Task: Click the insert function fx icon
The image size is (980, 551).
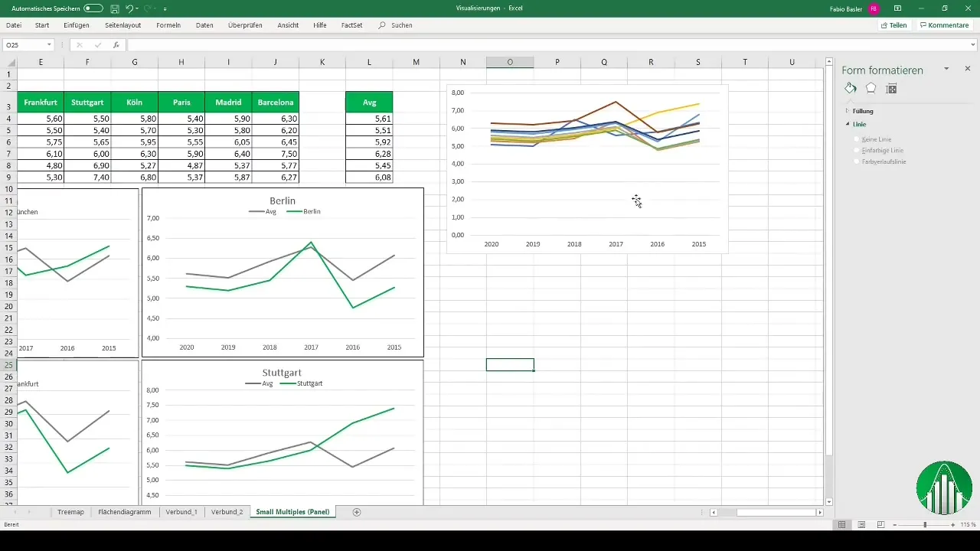Action: click(116, 45)
